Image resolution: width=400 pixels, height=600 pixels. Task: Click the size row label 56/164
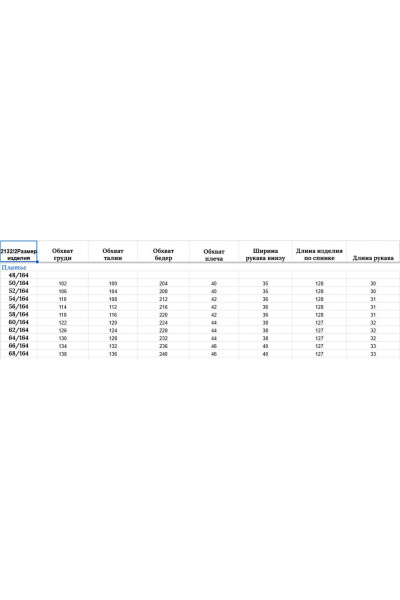18,307
